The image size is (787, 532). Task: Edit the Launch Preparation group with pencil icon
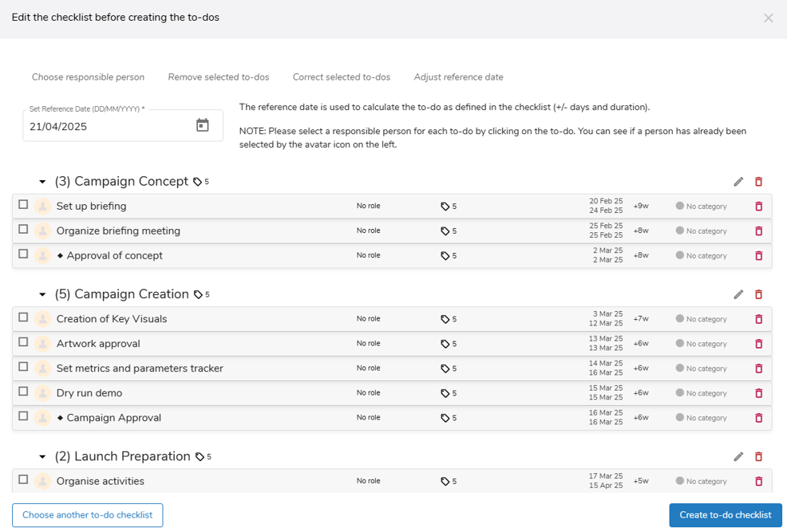click(738, 457)
